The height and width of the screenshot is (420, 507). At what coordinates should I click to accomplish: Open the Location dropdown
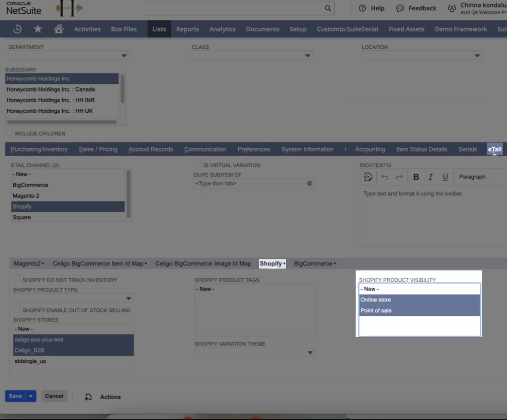pyautogui.click(x=477, y=56)
